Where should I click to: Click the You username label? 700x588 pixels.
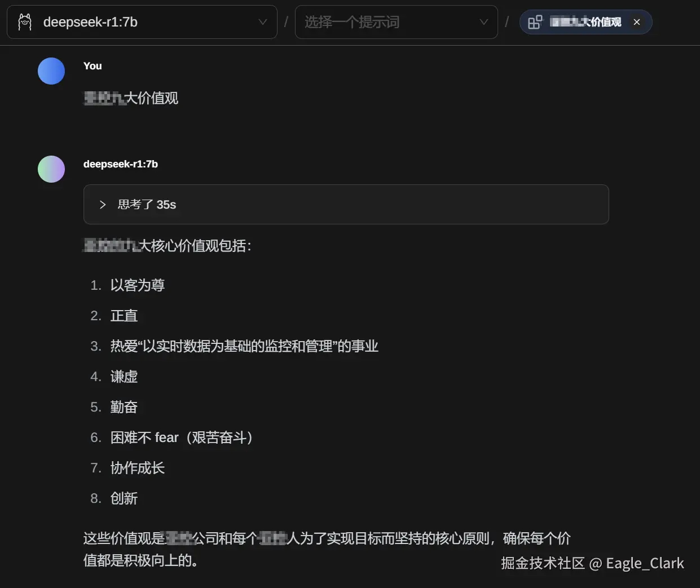pyautogui.click(x=93, y=66)
